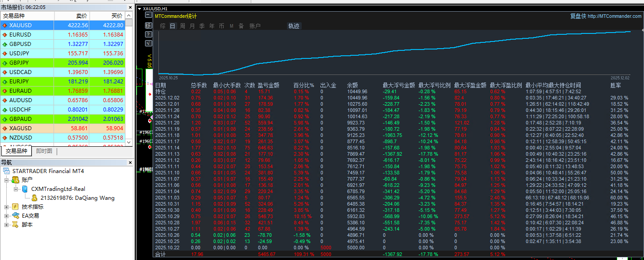The height and width of the screenshot is (260, 644).
Task: Switch to the 即时图 tab
Action: click(x=44, y=151)
